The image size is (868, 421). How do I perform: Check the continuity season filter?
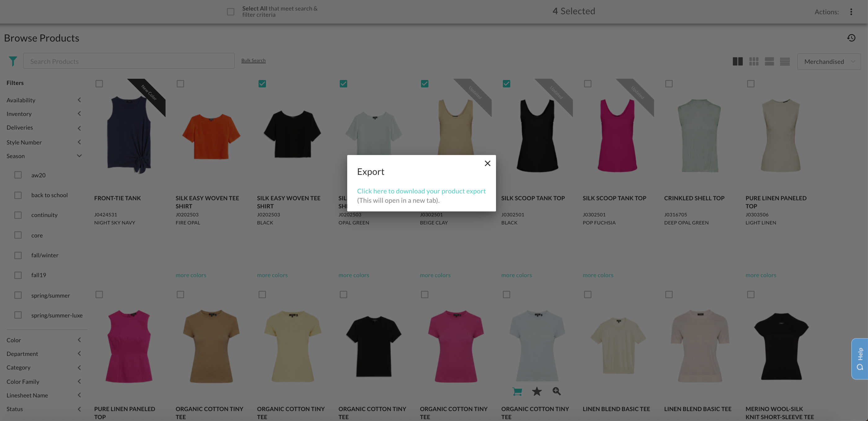[18, 215]
